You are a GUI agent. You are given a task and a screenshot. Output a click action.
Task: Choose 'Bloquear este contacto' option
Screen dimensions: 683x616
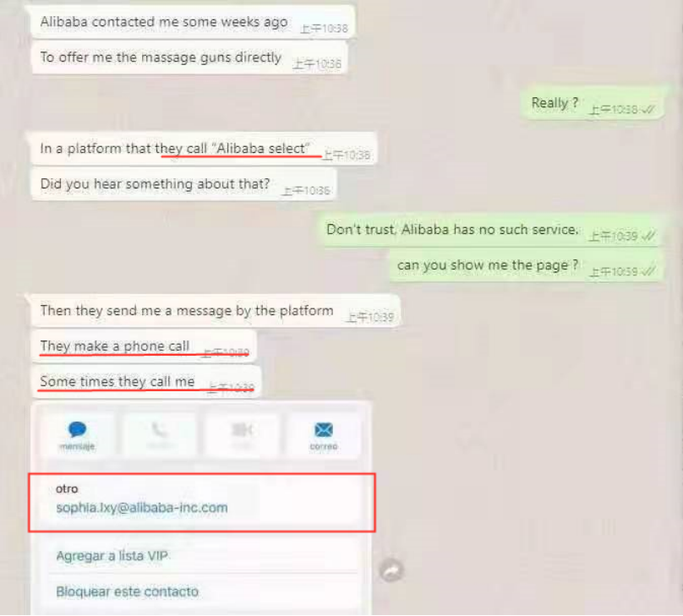127,591
